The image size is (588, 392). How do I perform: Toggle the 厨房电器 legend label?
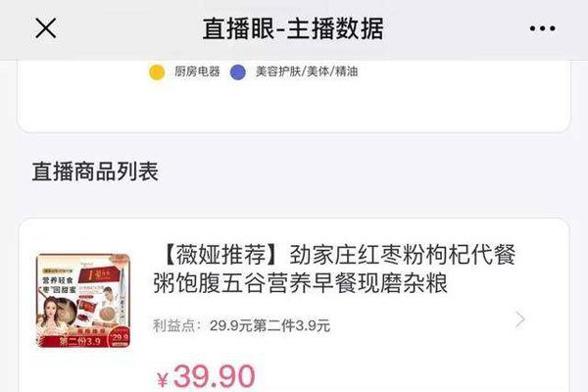[x=197, y=72]
